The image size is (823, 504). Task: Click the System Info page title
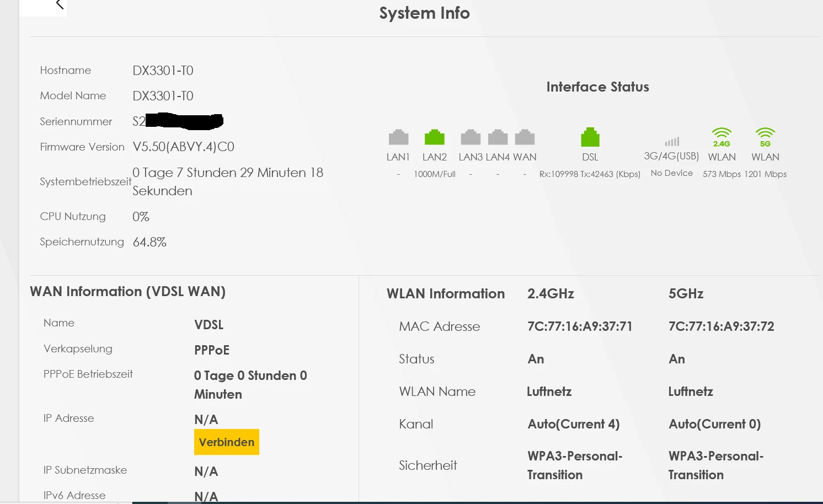tap(424, 13)
